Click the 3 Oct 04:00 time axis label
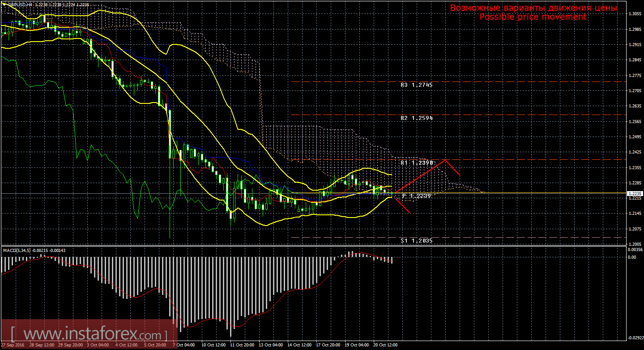 pos(98,346)
